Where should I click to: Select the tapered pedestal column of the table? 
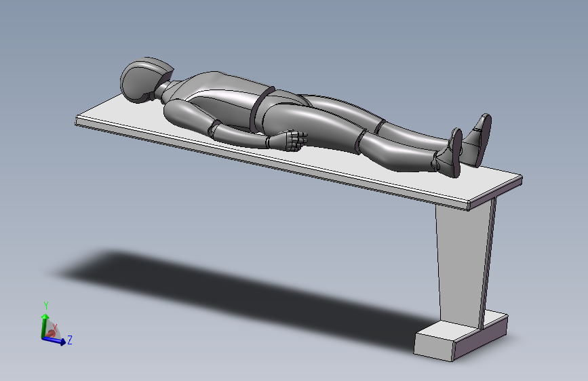point(465,262)
